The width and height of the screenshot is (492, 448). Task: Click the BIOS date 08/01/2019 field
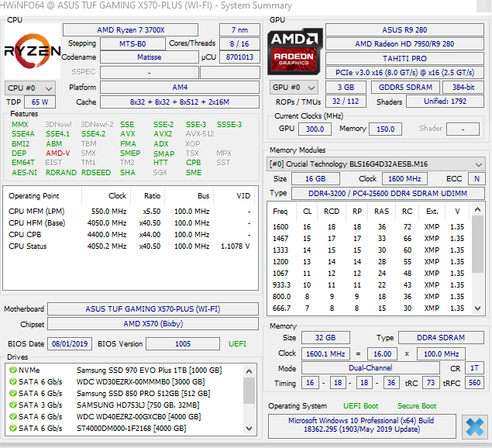[x=70, y=344]
